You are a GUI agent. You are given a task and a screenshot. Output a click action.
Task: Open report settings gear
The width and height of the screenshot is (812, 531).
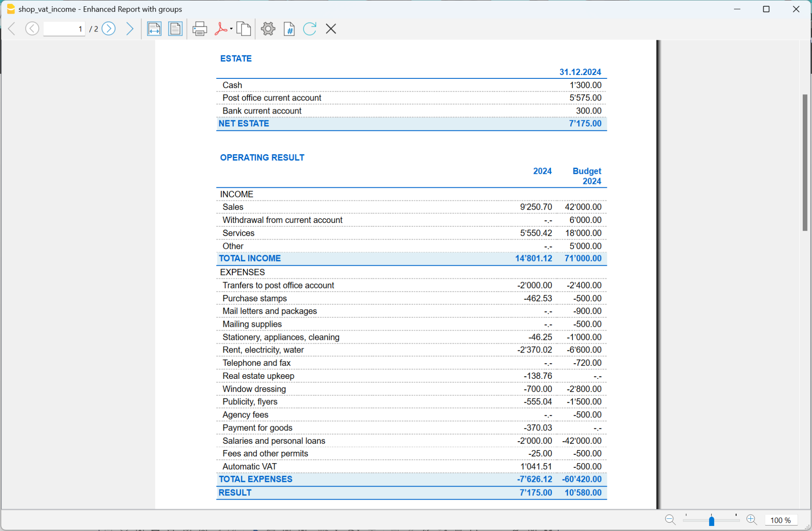click(268, 29)
